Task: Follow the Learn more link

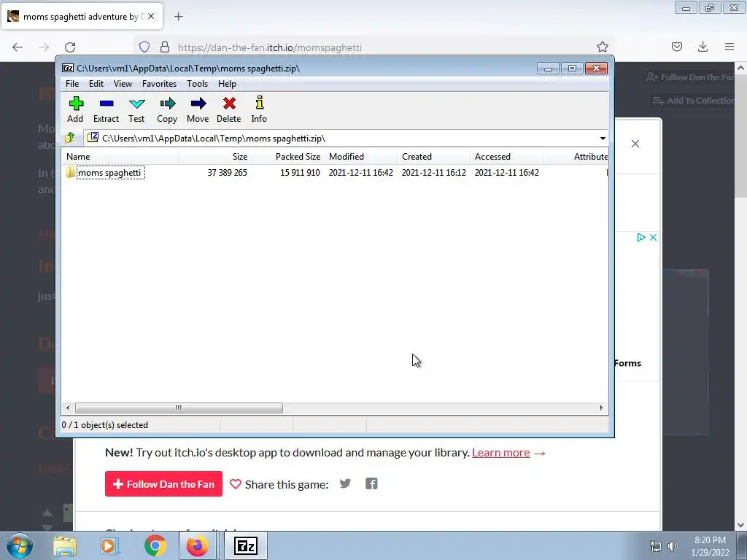Action: tap(500, 452)
